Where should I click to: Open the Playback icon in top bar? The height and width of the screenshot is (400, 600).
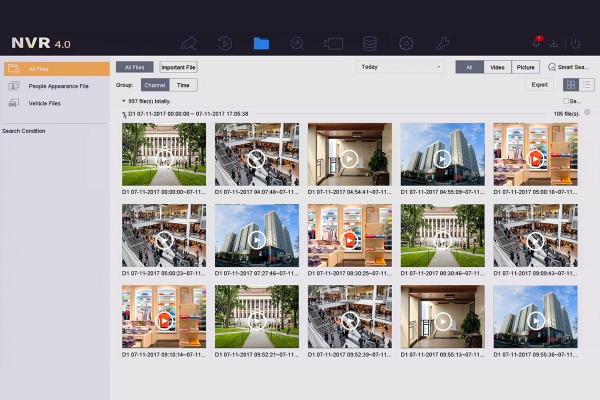coord(225,43)
